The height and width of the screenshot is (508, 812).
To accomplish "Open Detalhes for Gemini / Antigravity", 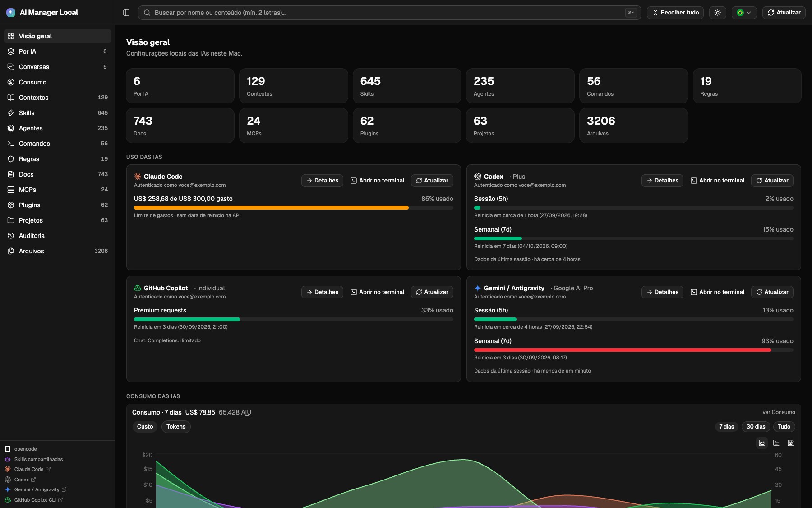I will click(x=662, y=292).
